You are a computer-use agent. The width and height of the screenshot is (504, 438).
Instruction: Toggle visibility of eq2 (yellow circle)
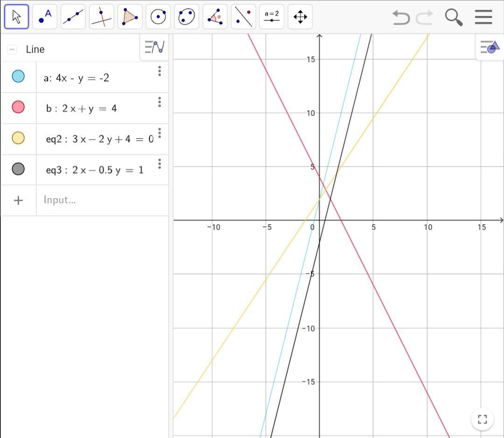18,138
